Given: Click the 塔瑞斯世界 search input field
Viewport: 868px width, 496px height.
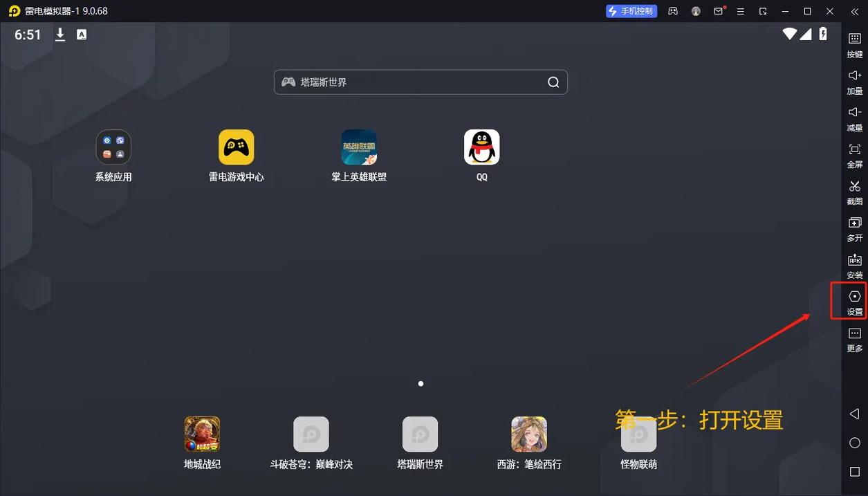Looking at the screenshot, I should click(x=415, y=82).
